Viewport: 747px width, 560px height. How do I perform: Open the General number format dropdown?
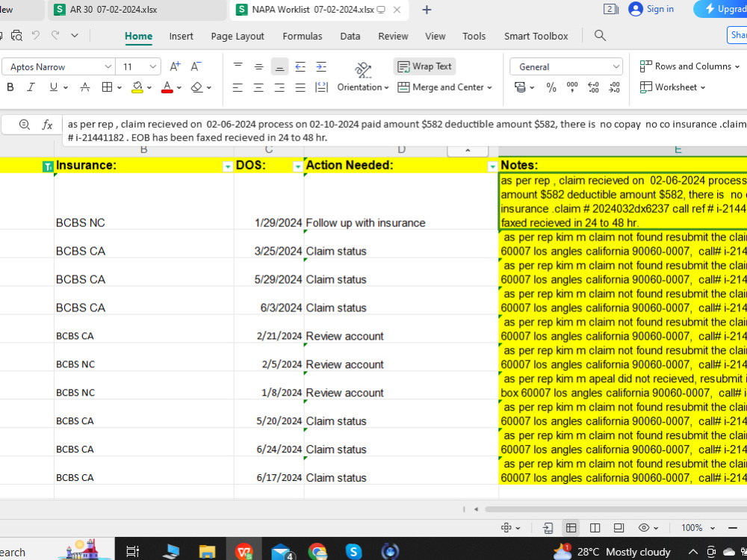point(616,66)
